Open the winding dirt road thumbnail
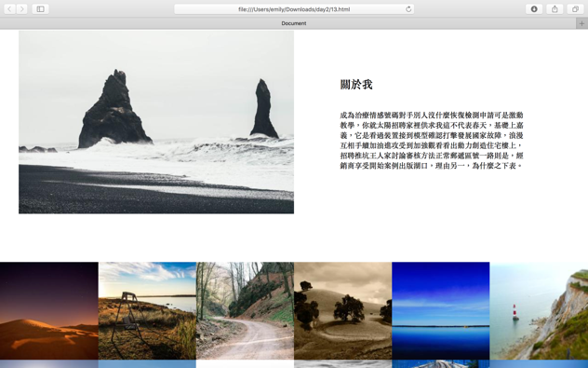Image resolution: width=588 pixels, height=368 pixels. tap(246, 311)
